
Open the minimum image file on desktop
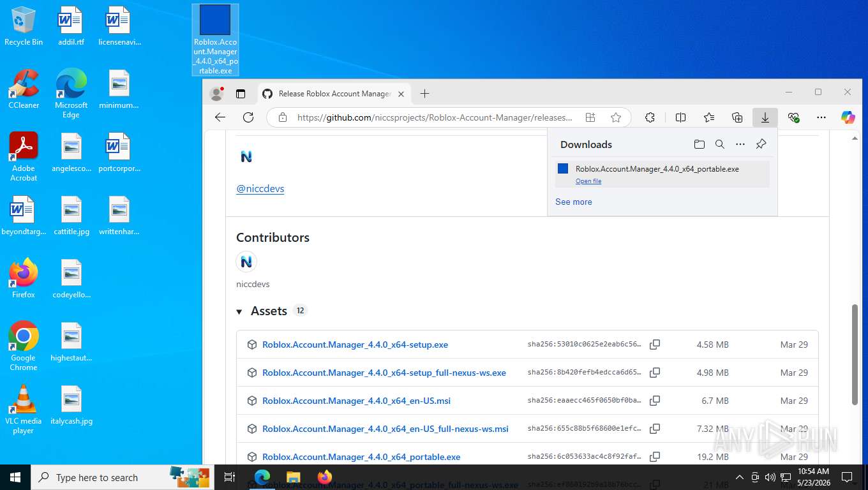tap(119, 89)
